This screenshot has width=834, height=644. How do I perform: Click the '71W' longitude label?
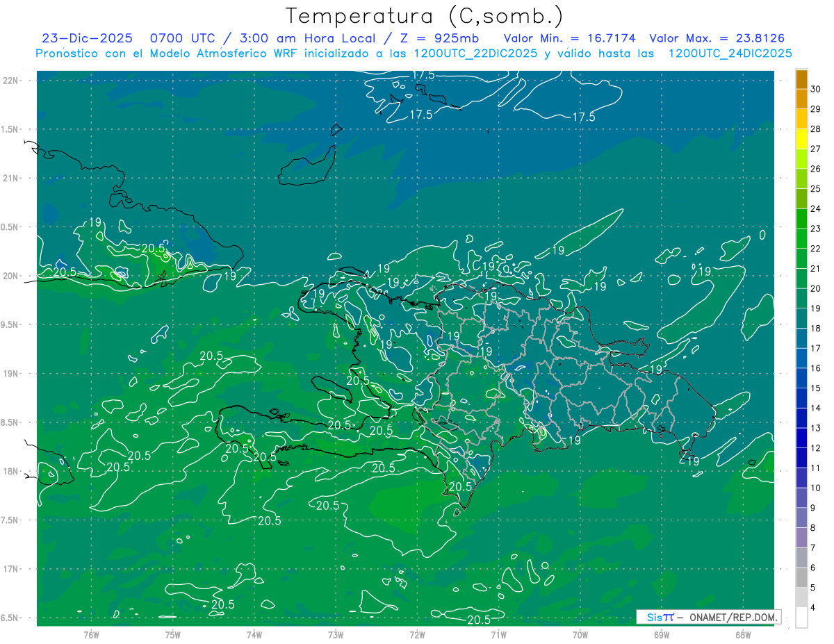click(498, 635)
